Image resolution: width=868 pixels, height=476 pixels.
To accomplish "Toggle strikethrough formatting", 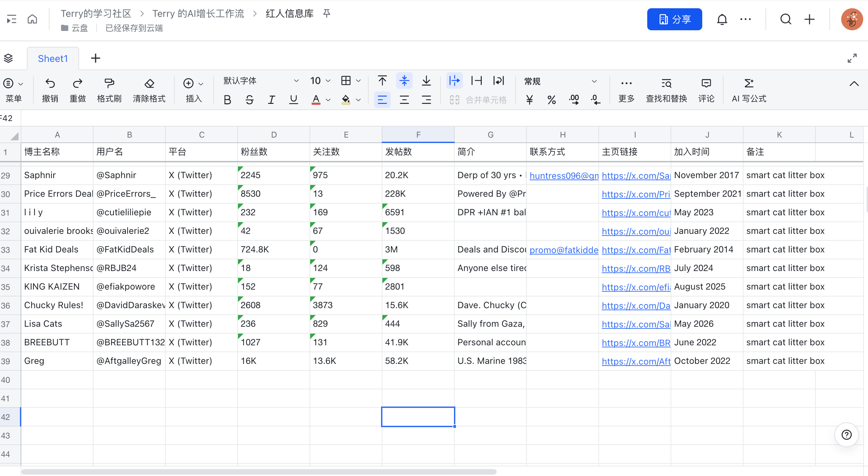I will (x=250, y=100).
